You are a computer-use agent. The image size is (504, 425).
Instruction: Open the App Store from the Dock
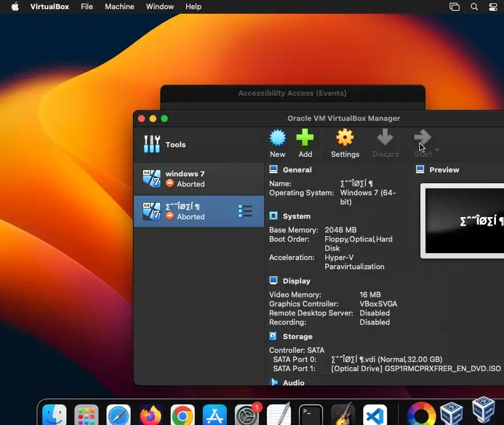pyautogui.click(x=214, y=415)
